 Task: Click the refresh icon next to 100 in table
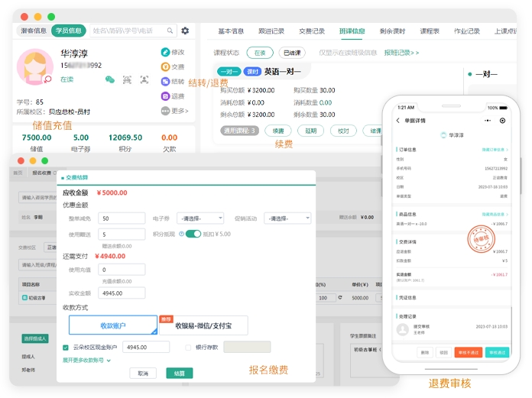tap(340, 297)
